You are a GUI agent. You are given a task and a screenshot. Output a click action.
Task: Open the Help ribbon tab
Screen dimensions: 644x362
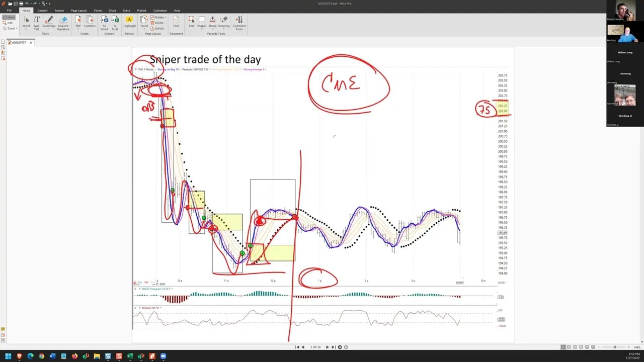click(177, 10)
